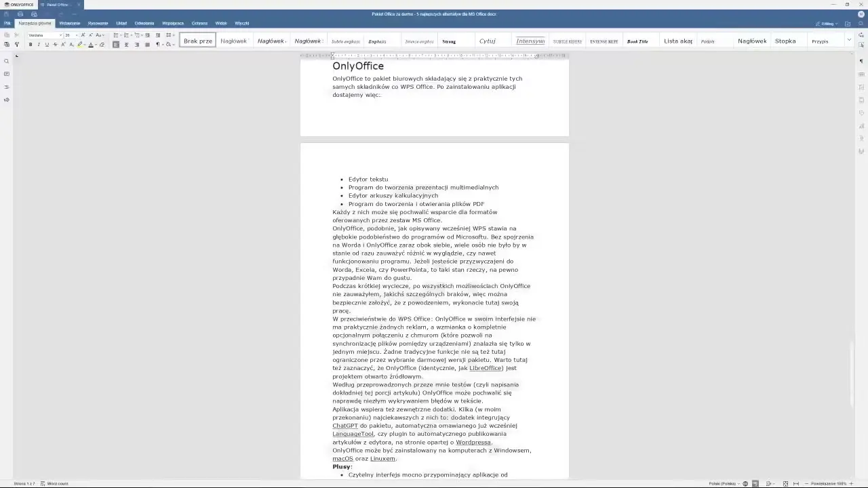This screenshot has height=488, width=868.
Task: Apply italic formatting
Action: pos(39,45)
